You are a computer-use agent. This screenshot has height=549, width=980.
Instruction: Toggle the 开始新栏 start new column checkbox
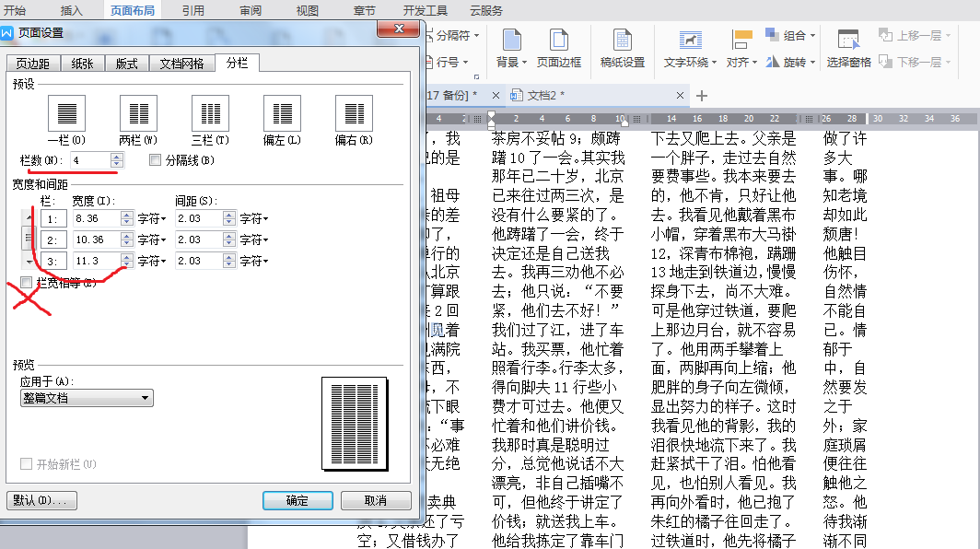[x=26, y=464]
